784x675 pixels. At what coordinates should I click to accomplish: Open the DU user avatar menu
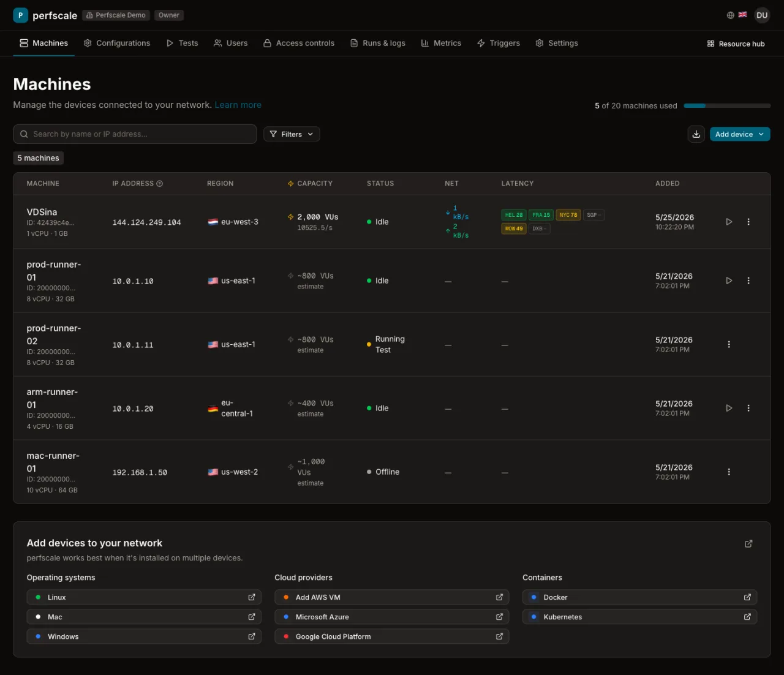click(762, 15)
